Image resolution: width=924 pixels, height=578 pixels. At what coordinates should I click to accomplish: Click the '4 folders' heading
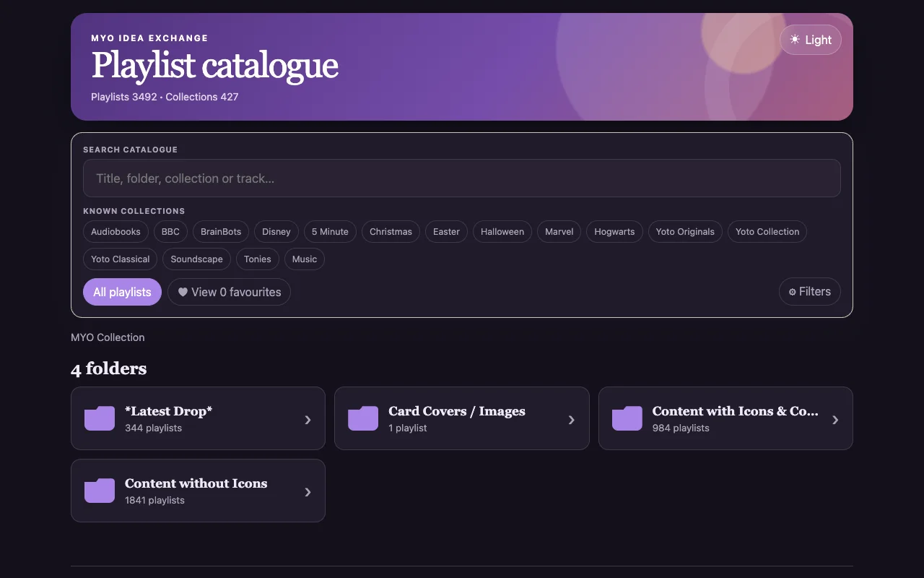[108, 368]
